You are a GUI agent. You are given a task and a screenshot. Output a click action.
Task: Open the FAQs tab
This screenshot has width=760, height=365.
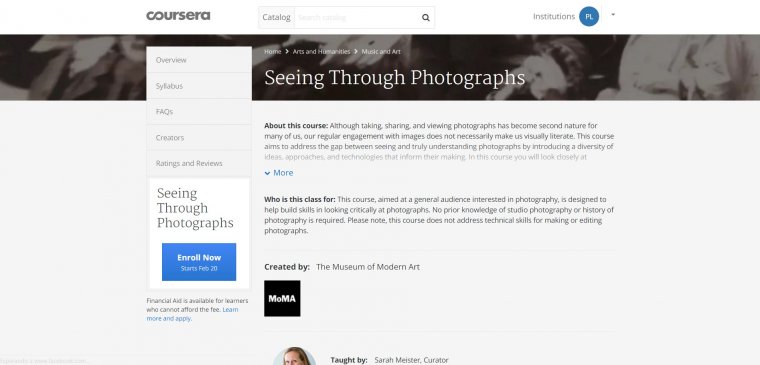[199, 111]
